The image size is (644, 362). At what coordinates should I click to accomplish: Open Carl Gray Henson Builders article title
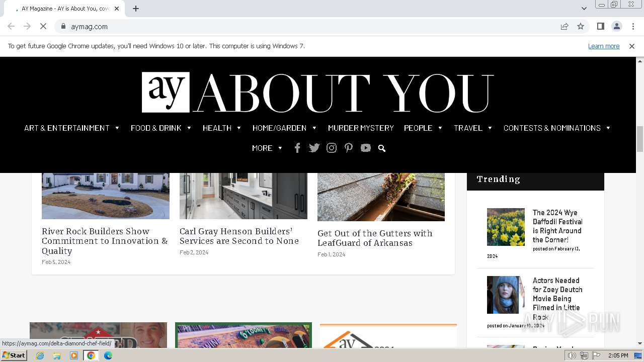pyautogui.click(x=239, y=236)
